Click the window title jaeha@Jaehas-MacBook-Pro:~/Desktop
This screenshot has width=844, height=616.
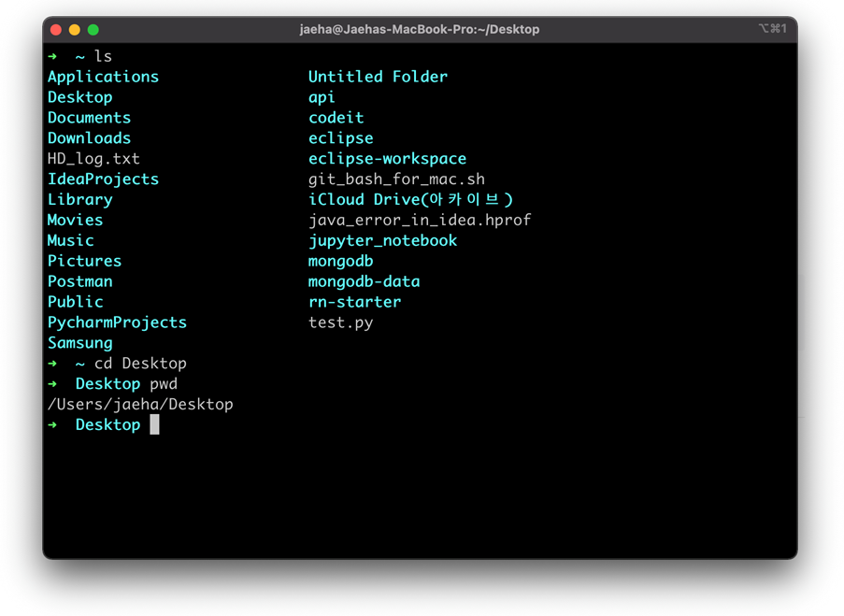(x=420, y=30)
